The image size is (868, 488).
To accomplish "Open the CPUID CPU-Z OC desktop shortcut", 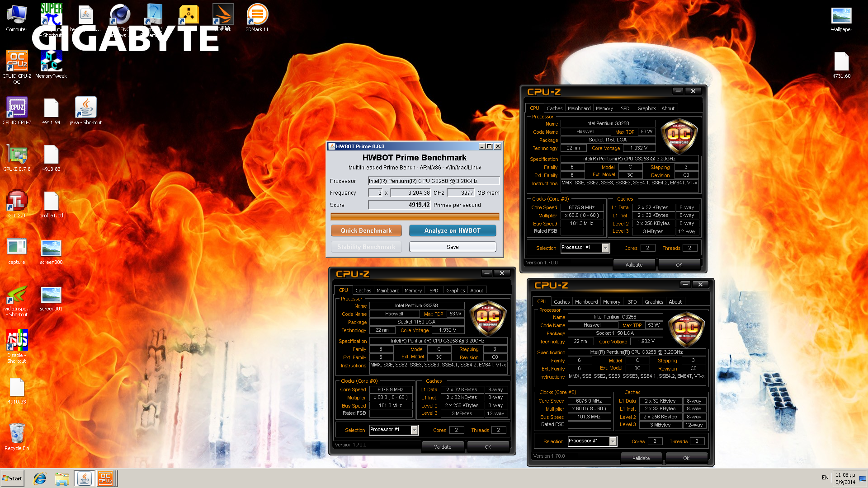I will tap(17, 67).
